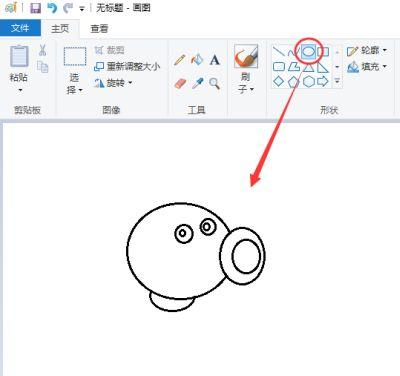Select the Pencil tool
Screen dimensions: 400x376
pyautogui.click(x=180, y=60)
